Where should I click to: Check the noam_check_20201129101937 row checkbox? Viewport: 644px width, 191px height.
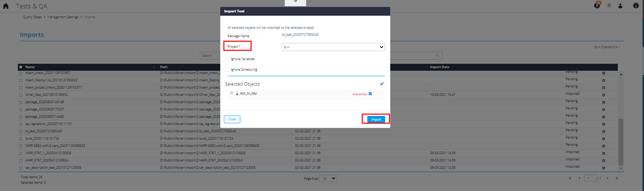21,73
